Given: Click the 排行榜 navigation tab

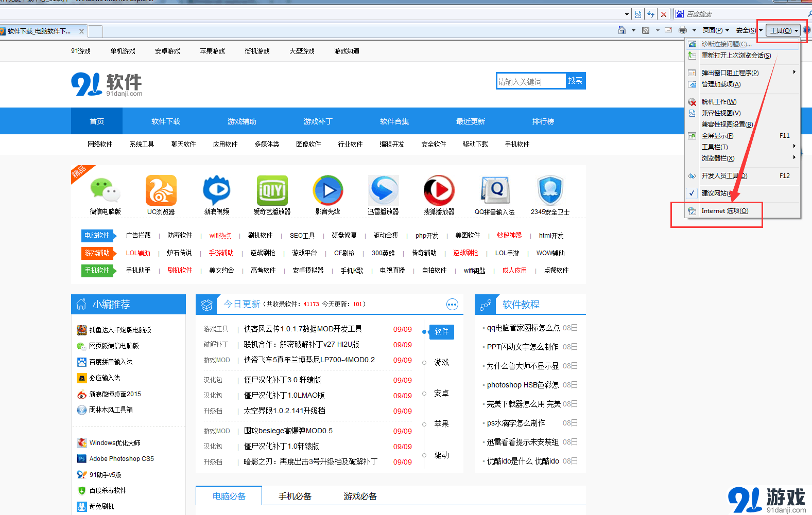Looking at the screenshot, I should (543, 121).
